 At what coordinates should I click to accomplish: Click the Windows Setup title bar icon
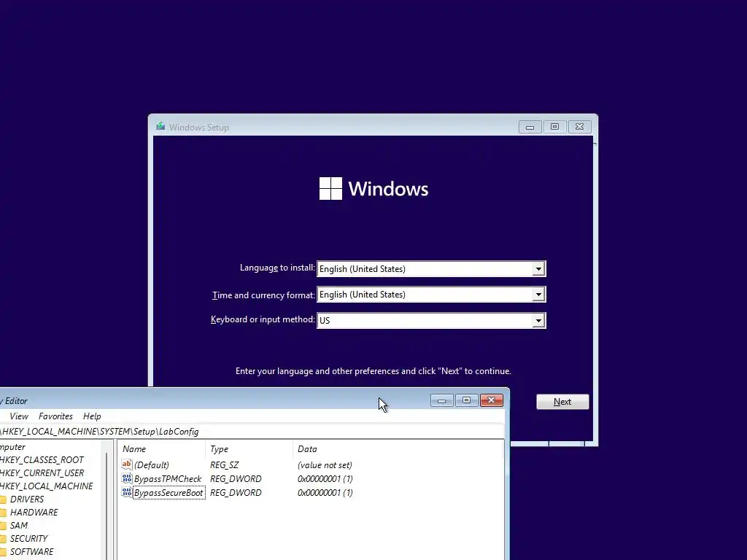click(x=160, y=126)
